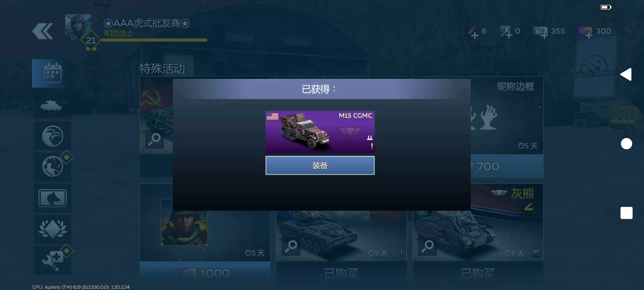Inspect bottom middle tank with magnifier
This screenshot has height=290, width=644.
coord(291,246)
